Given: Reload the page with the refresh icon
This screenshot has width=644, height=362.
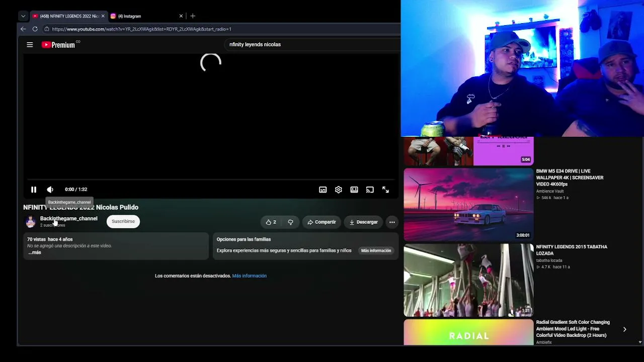Looking at the screenshot, I should (35, 29).
